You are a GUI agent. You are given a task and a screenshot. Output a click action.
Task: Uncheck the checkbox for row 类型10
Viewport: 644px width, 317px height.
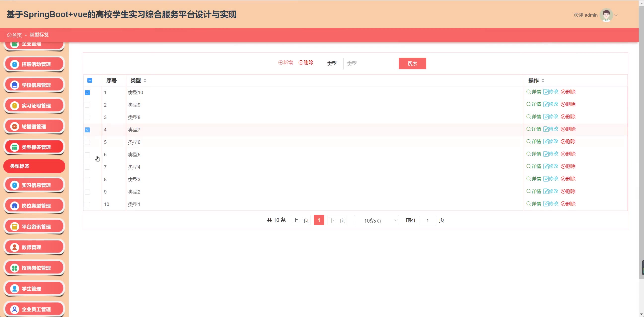tap(87, 93)
